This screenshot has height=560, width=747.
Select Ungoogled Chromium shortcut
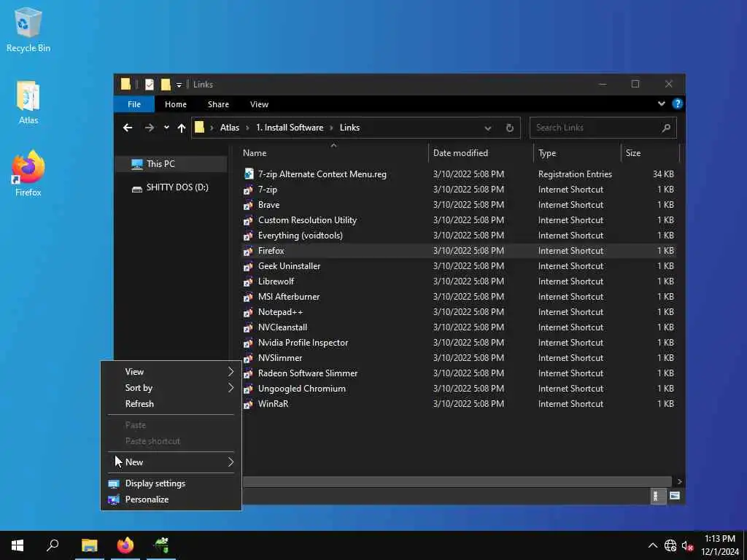click(x=302, y=389)
